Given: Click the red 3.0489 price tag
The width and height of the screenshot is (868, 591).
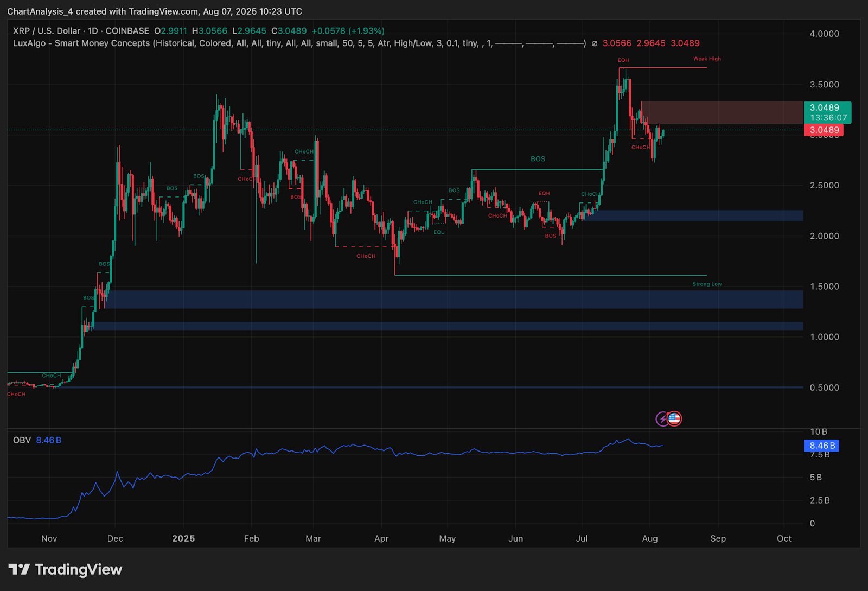Looking at the screenshot, I should [824, 130].
